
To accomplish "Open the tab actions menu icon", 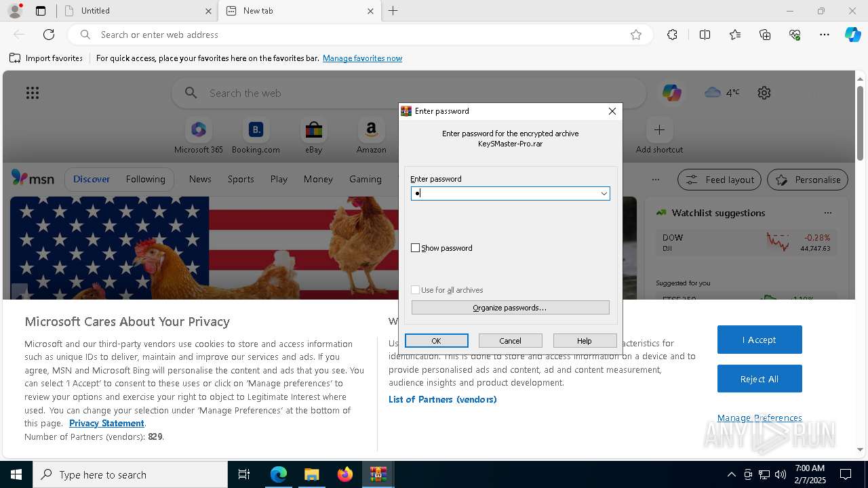I will point(41,11).
